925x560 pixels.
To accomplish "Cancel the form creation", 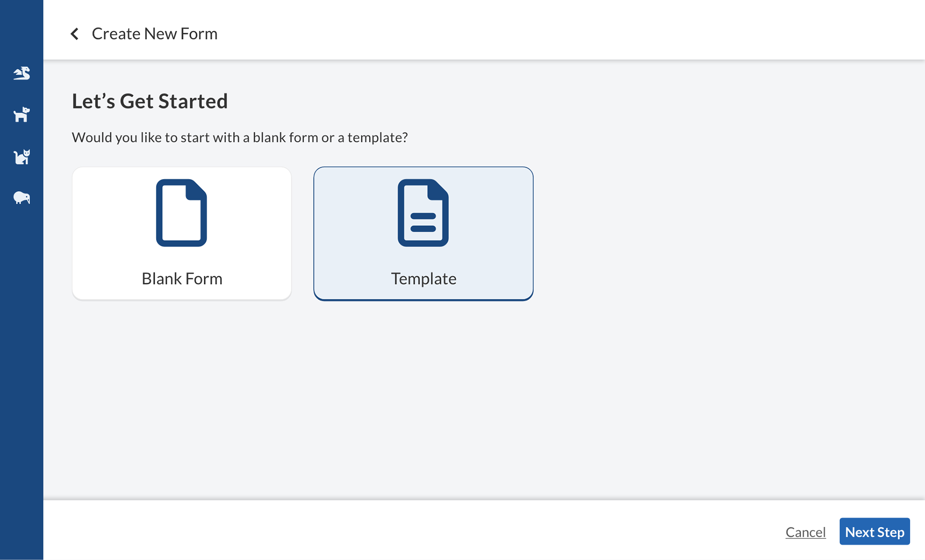I will coord(806,532).
